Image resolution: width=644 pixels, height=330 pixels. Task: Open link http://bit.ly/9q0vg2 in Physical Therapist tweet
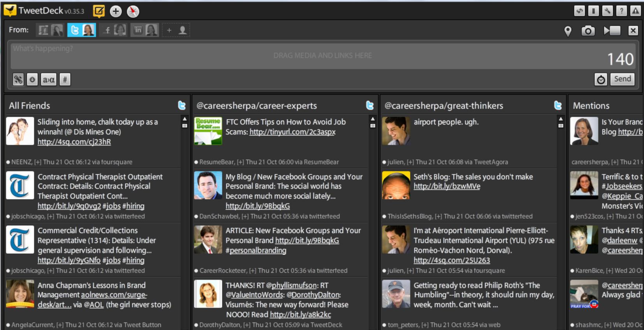click(69, 206)
